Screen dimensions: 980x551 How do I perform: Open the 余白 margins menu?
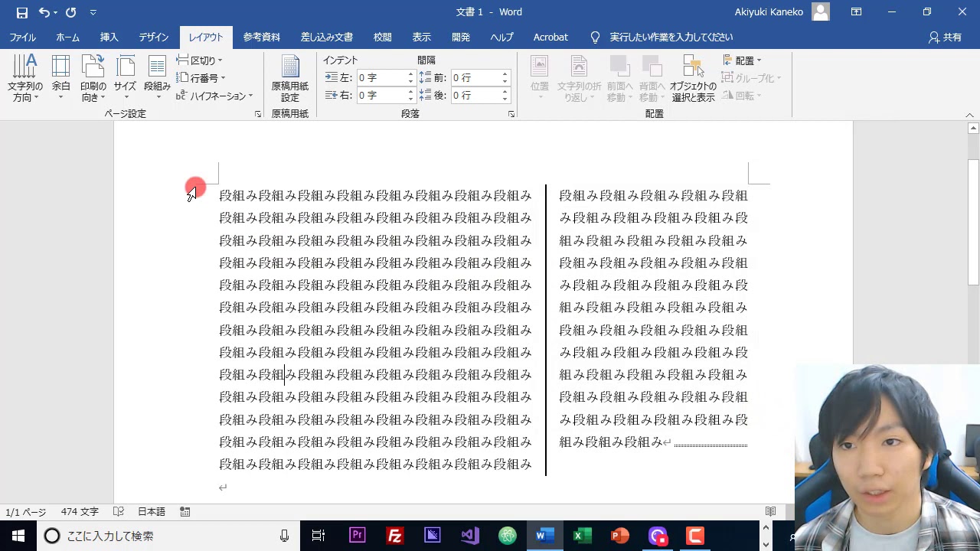[x=60, y=77]
